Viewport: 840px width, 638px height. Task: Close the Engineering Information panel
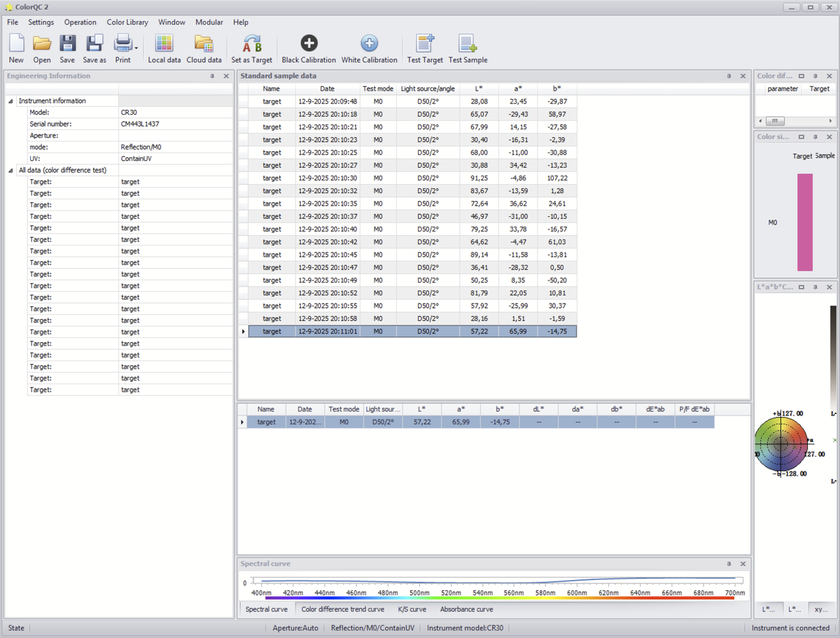226,76
